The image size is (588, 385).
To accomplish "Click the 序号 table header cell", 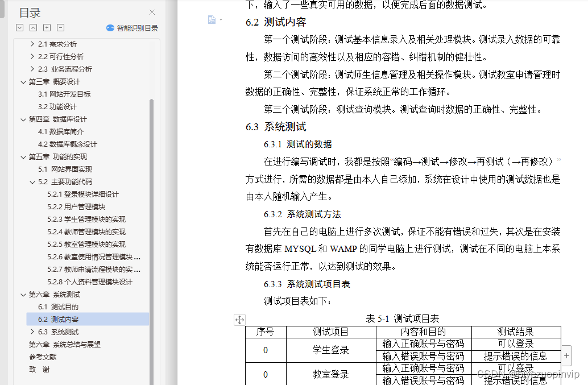I will [x=266, y=332].
